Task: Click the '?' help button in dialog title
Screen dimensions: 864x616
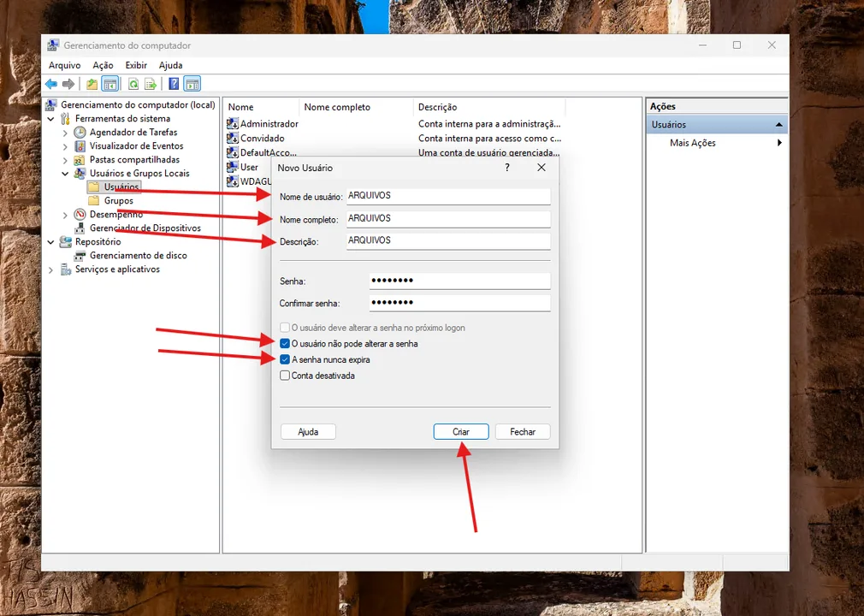Action: point(507,168)
